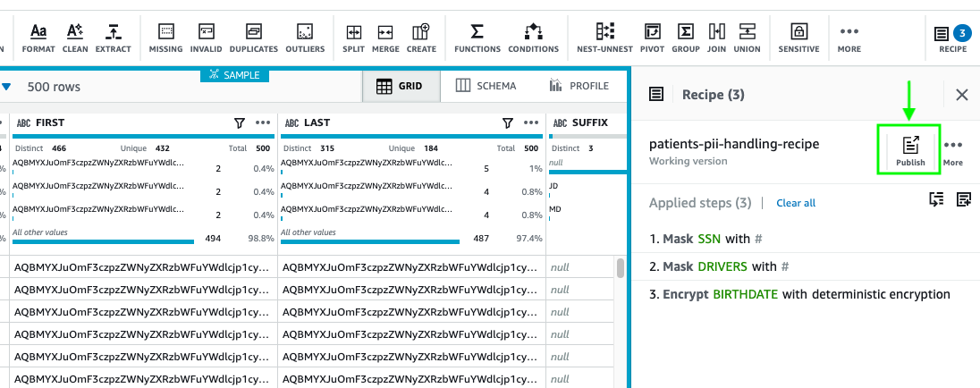Filter the FIRST column
The height and width of the screenshot is (388, 980).
coord(240,123)
